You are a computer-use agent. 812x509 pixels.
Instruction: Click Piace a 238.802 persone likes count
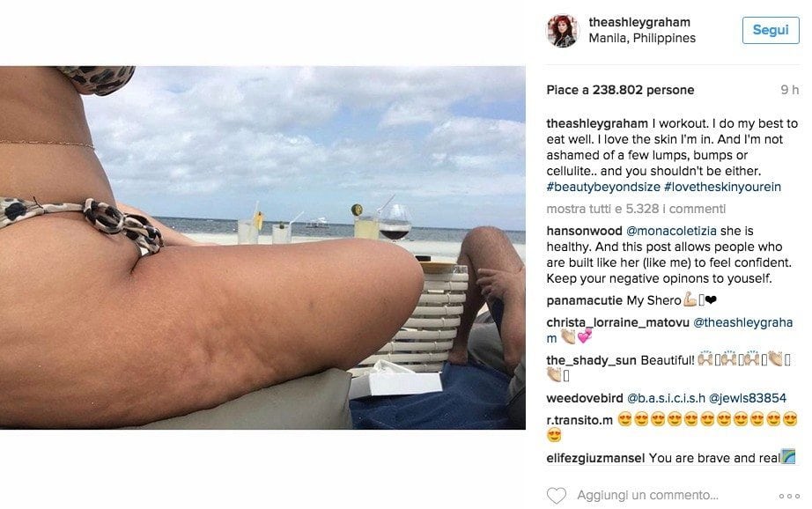(x=620, y=90)
